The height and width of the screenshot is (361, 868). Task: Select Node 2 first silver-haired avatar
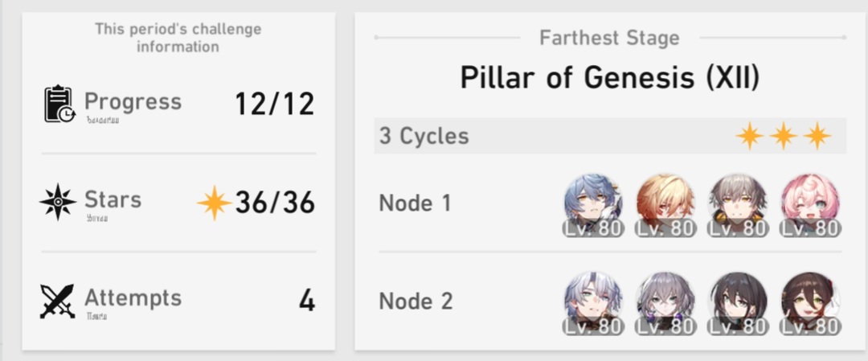[593, 303]
